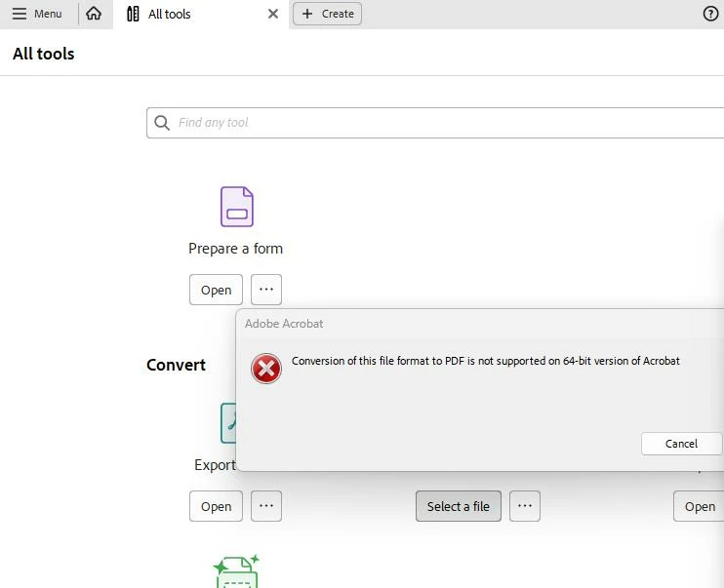
Task: Show more options beside Select a file
Action: point(525,506)
